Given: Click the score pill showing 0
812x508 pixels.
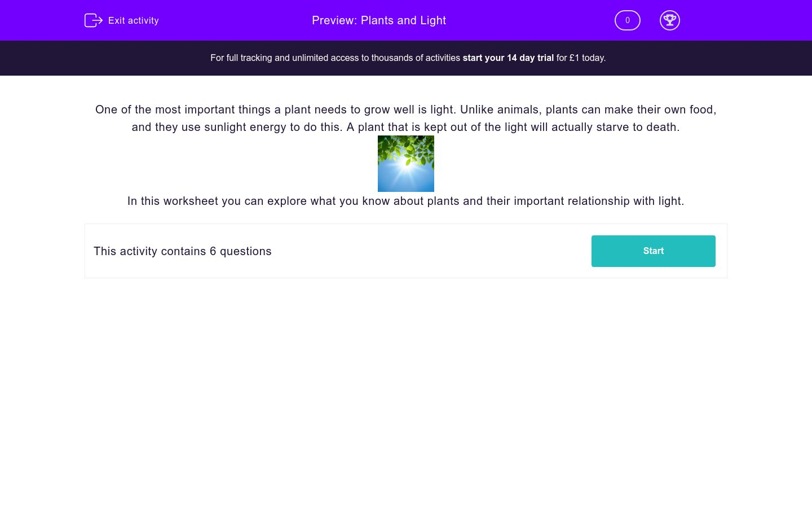Looking at the screenshot, I should [x=627, y=20].
